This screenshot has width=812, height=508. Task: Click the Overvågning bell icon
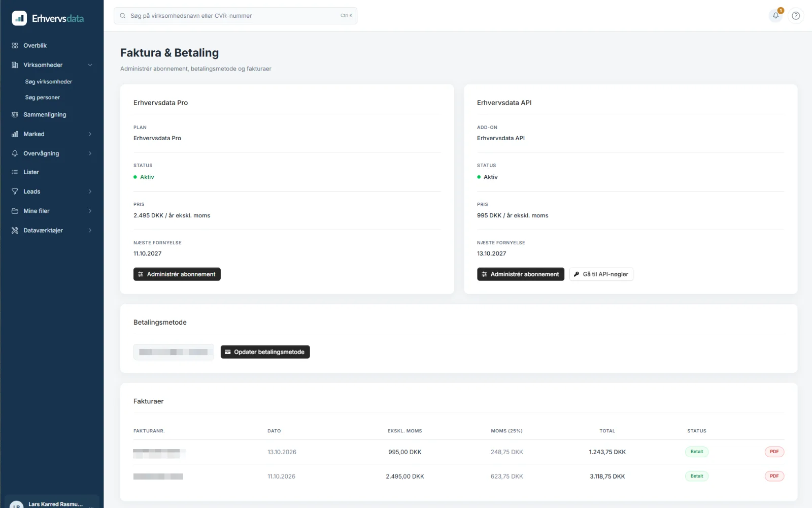click(15, 153)
